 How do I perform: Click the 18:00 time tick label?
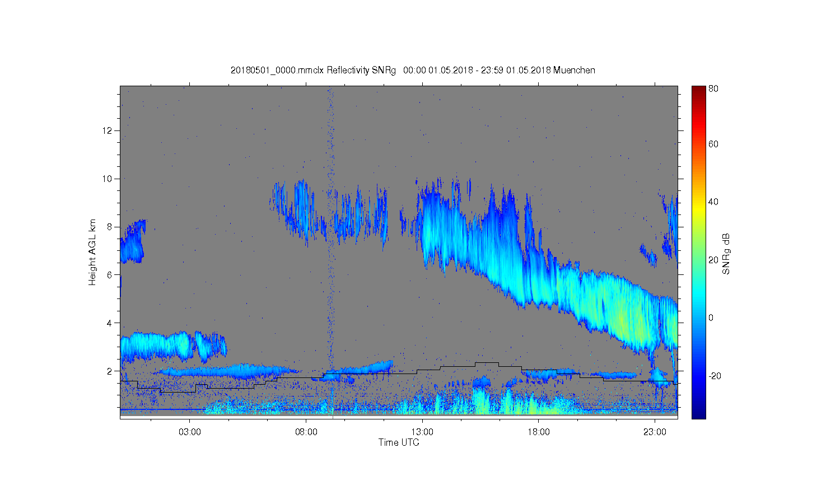tap(538, 432)
